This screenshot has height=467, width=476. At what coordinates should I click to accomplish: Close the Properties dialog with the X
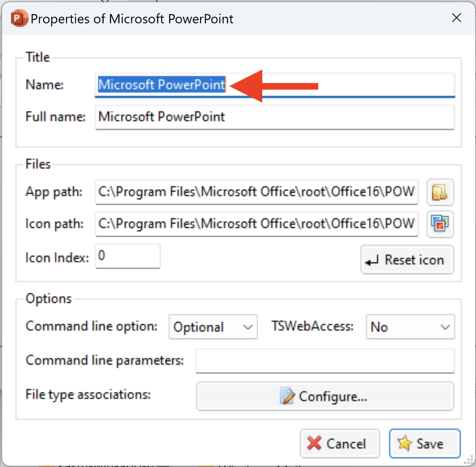pyautogui.click(x=456, y=18)
